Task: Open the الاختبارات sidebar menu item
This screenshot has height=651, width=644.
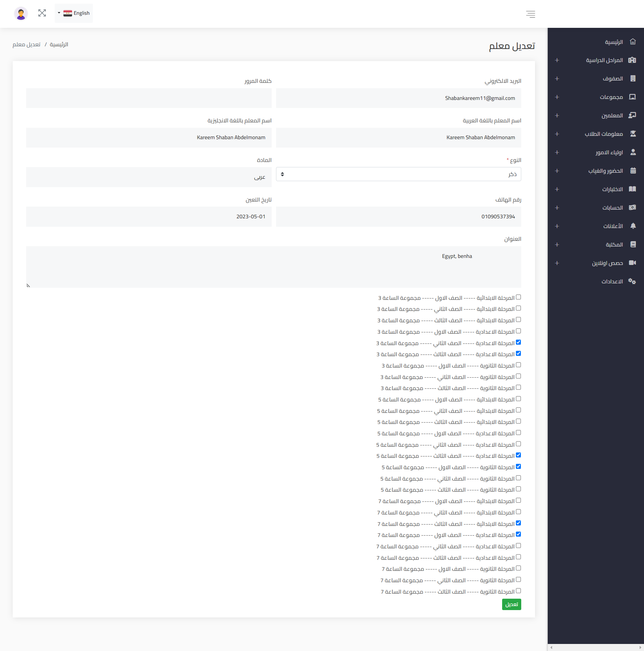Action: point(612,189)
